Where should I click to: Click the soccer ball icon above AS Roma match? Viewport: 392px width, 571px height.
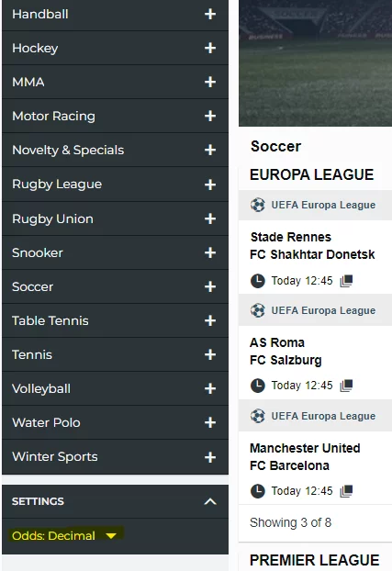(x=258, y=310)
